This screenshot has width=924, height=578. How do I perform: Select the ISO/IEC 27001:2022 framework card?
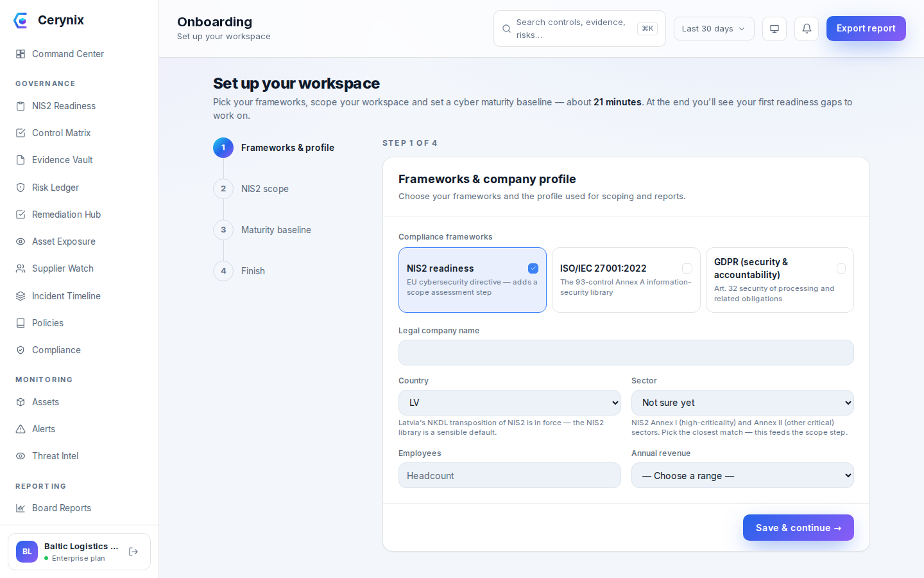pos(626,280)
